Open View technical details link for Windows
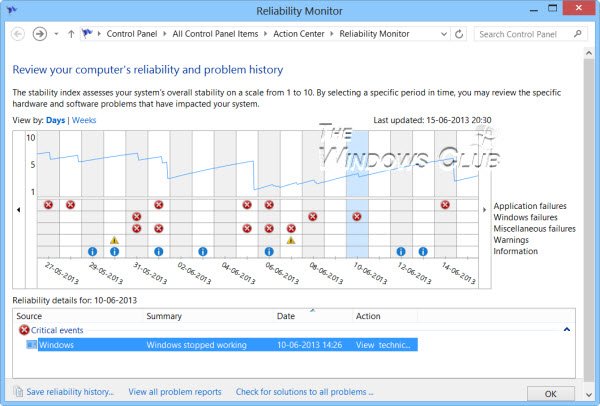This screenshot has width=600, height=406. 383,345
